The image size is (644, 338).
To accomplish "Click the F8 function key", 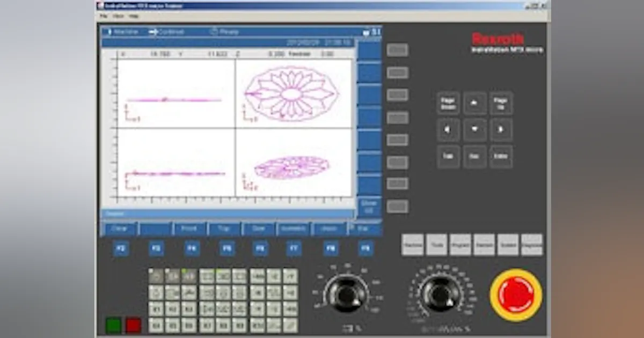I will pyautogui.click(x=331, y=248).
